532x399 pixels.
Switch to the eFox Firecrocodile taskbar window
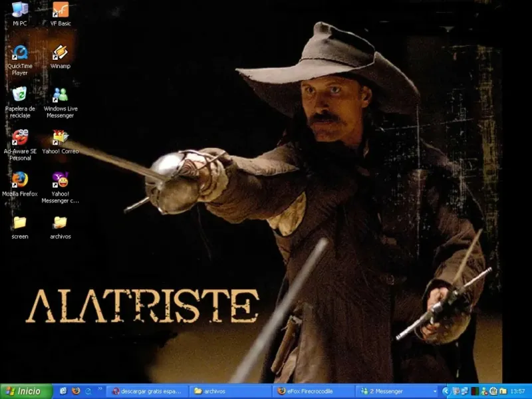[313, 391]
